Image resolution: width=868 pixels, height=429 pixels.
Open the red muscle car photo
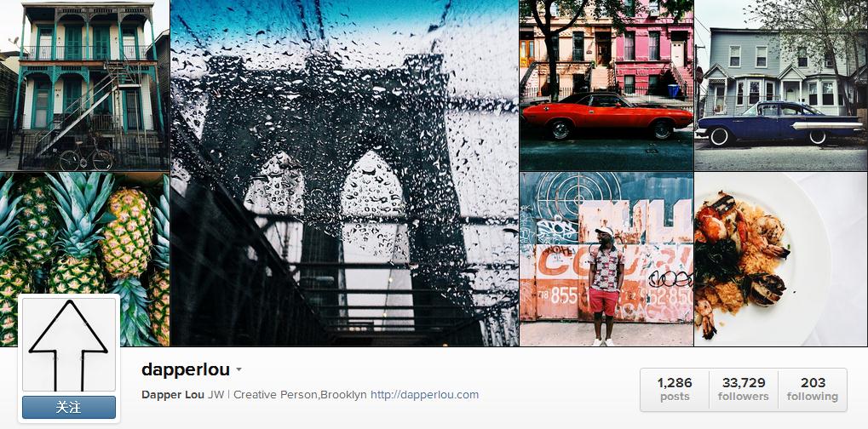click(x=606, y=85)
